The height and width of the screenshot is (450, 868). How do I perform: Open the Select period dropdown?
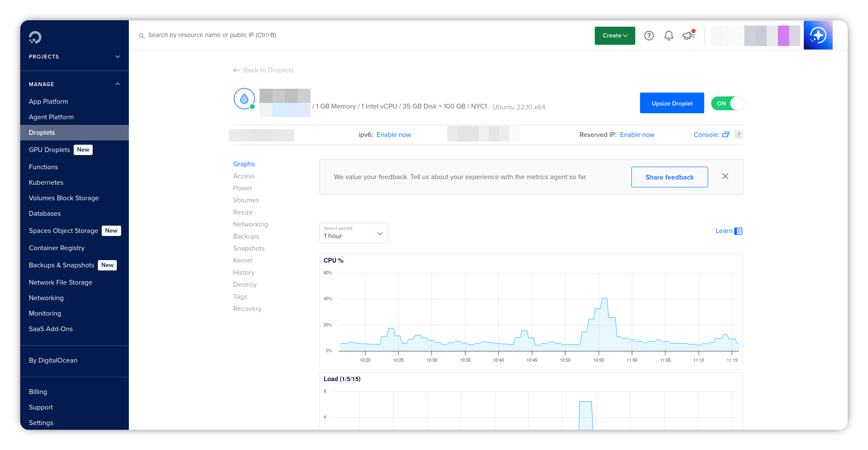tap(353, 233)
